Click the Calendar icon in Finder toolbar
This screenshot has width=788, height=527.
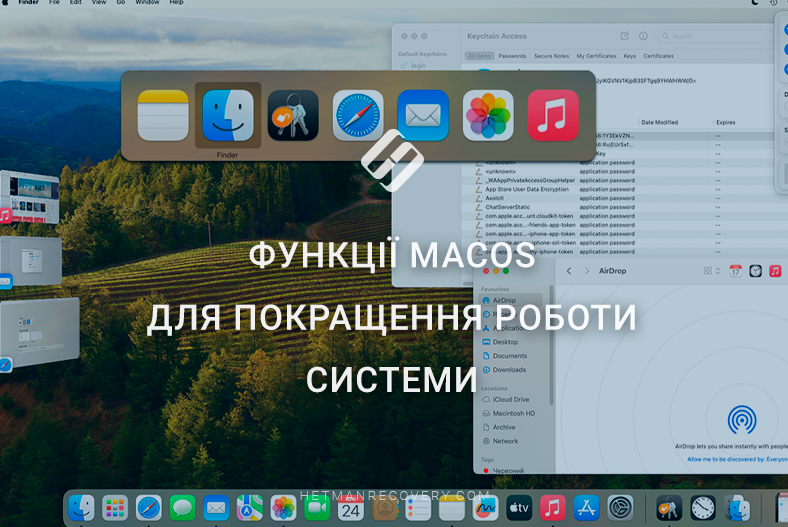point(735,271)
